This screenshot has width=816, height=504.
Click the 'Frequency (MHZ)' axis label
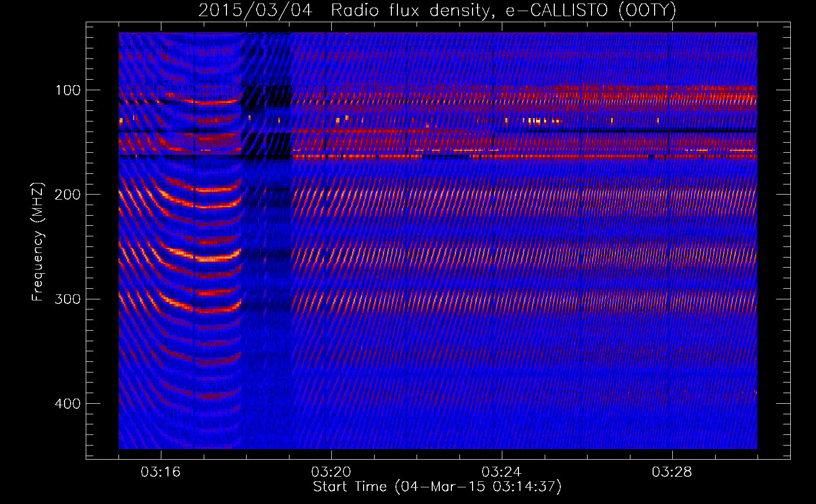coord(38,242)
